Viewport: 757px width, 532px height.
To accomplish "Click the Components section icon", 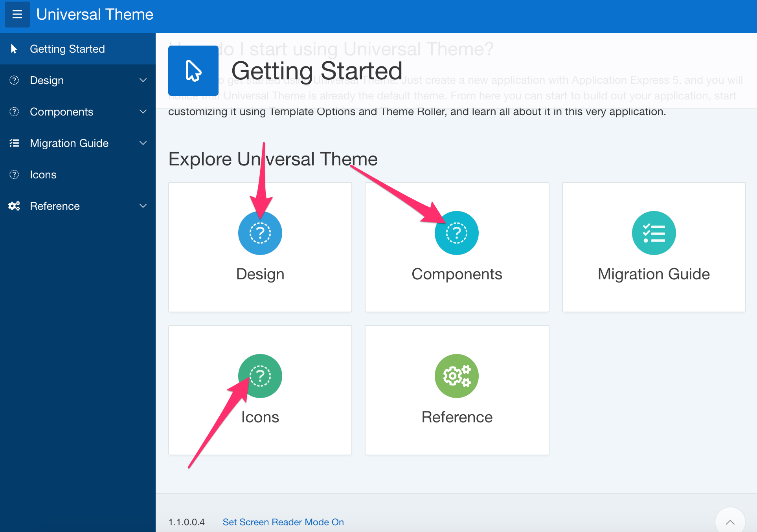I will (x=457, y=232).
